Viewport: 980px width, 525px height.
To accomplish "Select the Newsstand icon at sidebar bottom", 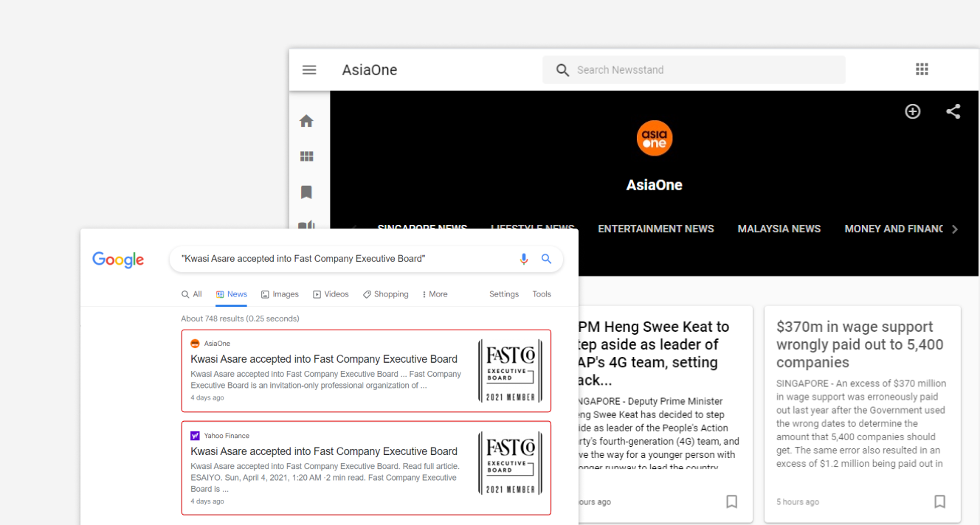I will tap(306, 226).
